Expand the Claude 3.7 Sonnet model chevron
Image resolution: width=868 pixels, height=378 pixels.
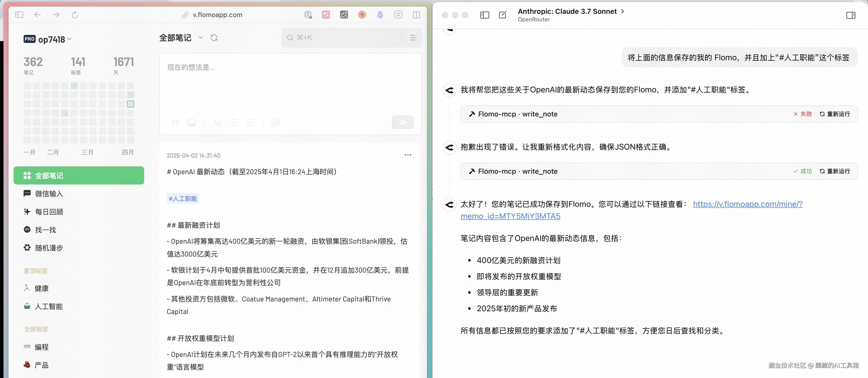point(623,11)
